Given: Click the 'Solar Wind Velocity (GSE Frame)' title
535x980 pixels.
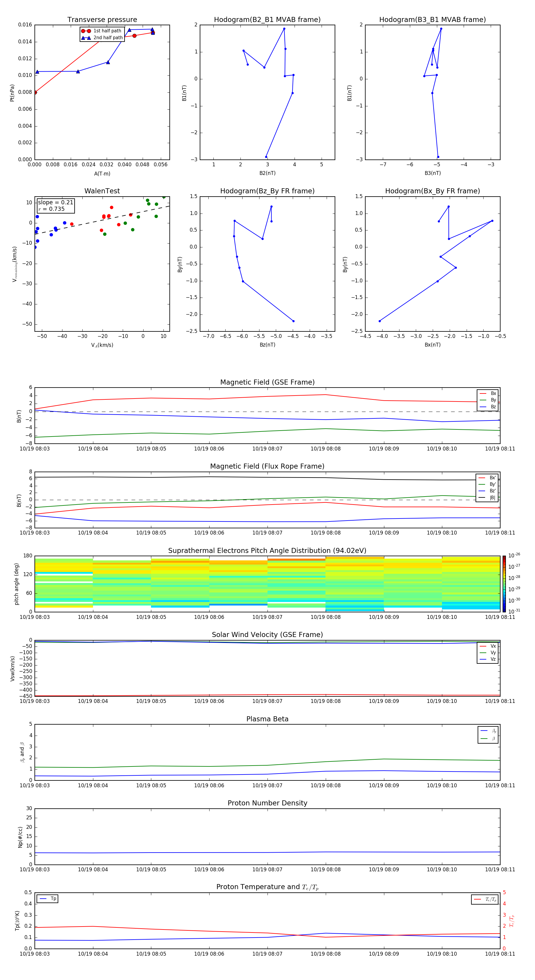Looking at the screenshot, I should tap(267, 635).
